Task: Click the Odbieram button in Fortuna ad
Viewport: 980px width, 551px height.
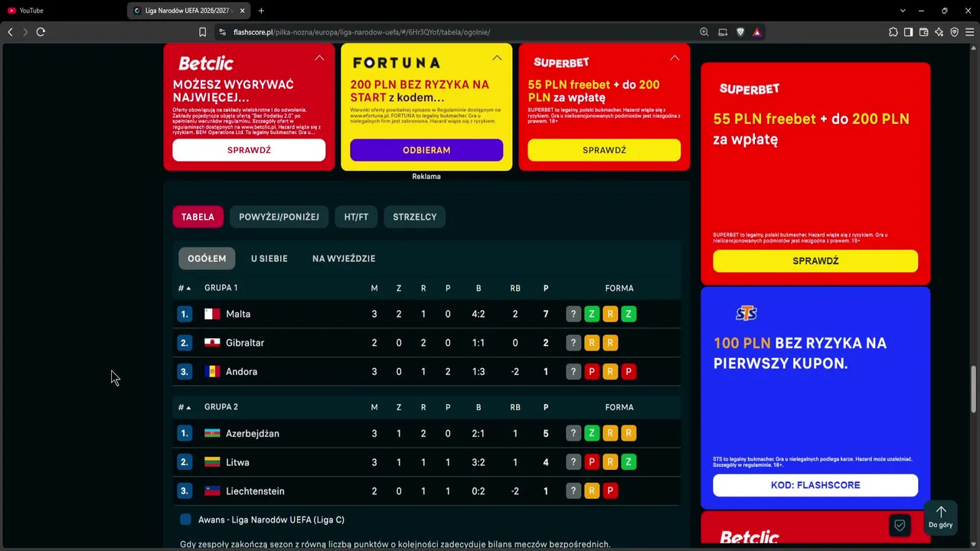Action: tap(426, 150)
